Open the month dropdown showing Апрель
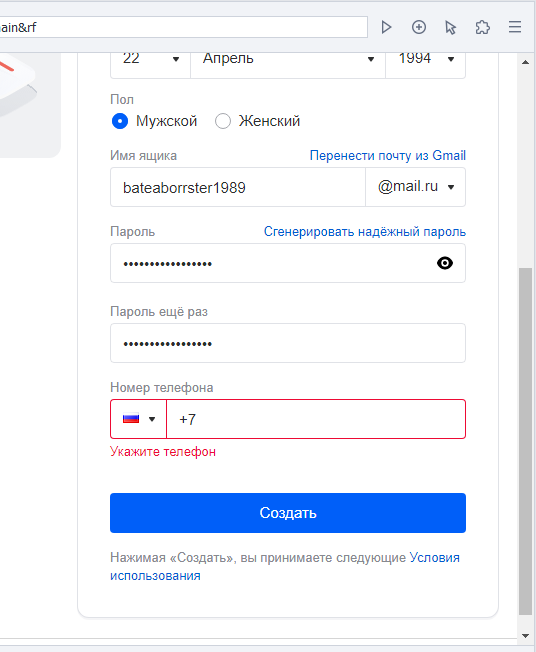536x652 pixels. (288, 62)
